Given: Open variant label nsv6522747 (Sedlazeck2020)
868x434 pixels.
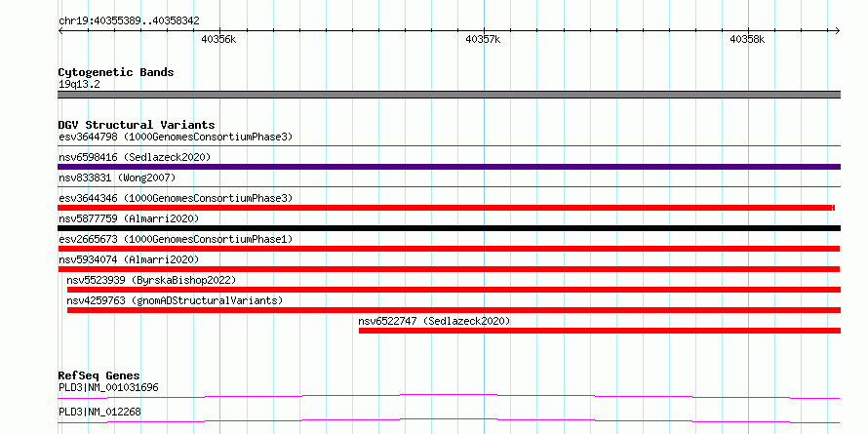Looking at the screenshot, I should tap(434, 321).
